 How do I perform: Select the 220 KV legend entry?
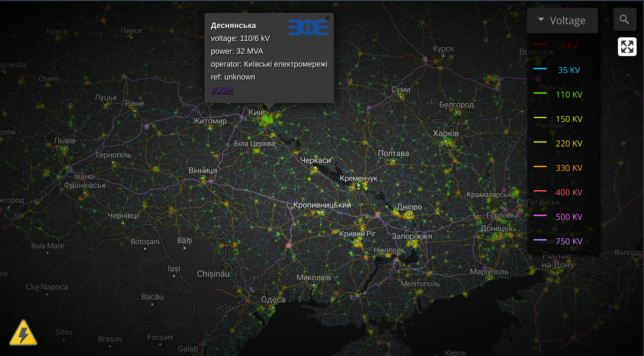pos(568,144)
